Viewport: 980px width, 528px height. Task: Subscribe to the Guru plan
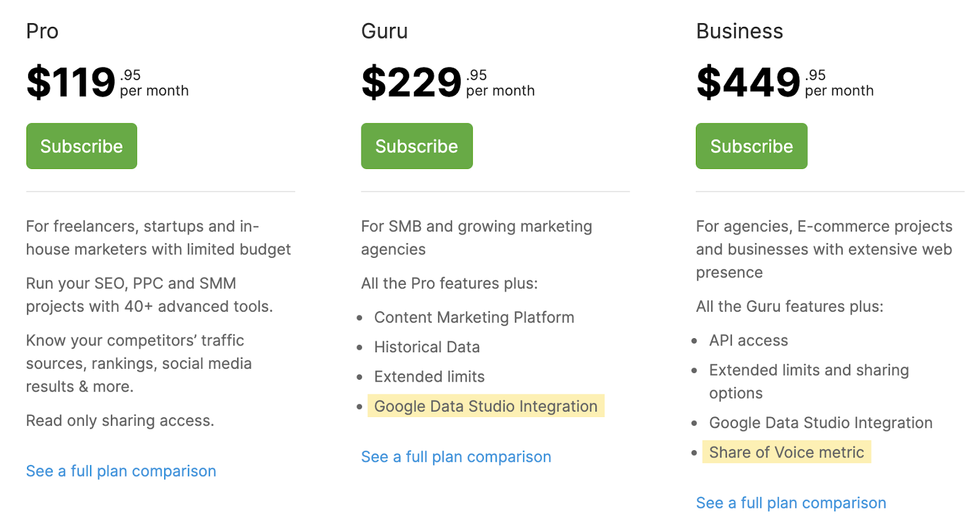pos(417,146)
